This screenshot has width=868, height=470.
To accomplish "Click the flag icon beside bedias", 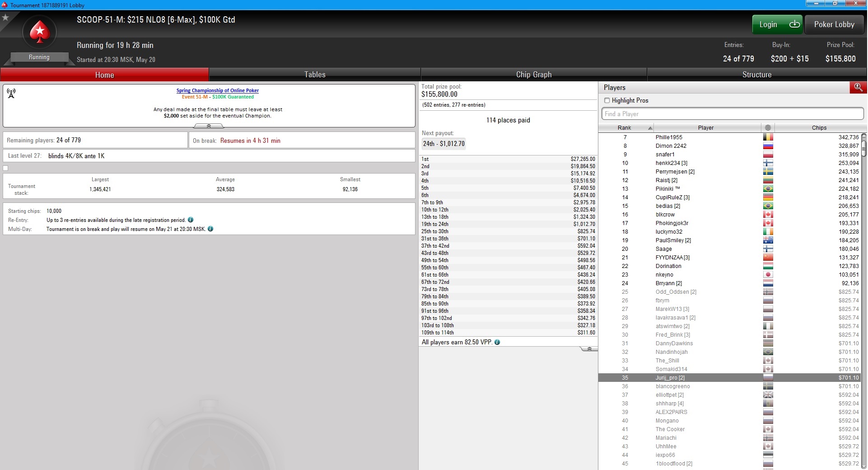I will pyautogui.click(x=768, y=206).
